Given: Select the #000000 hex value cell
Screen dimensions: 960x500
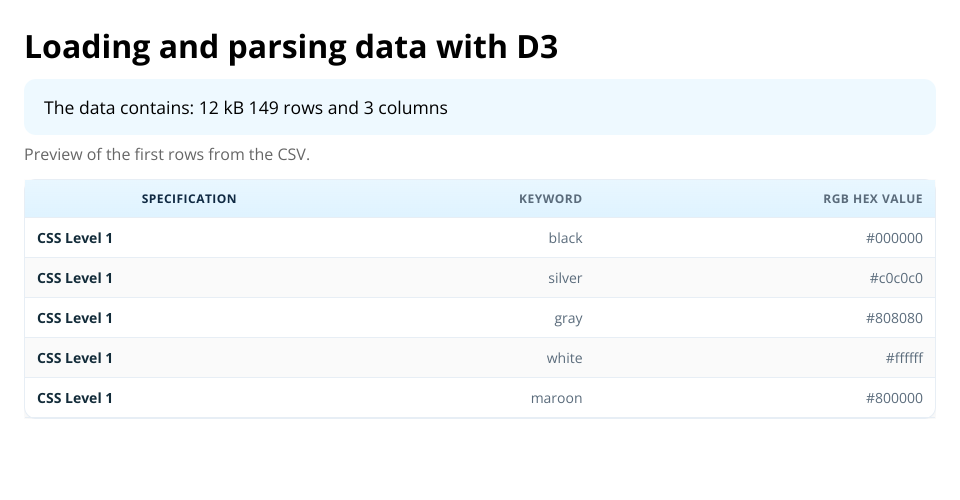Looking at the screenshot, I should tap(894, 238).
